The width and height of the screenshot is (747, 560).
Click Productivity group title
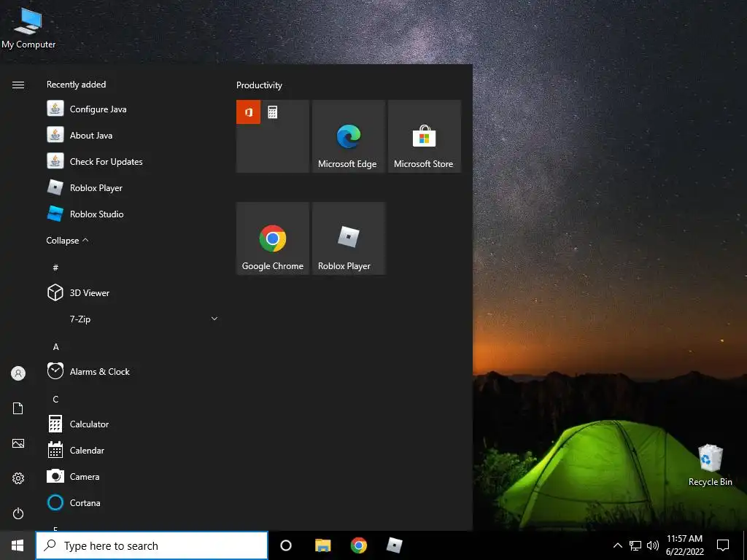(259, 85)
